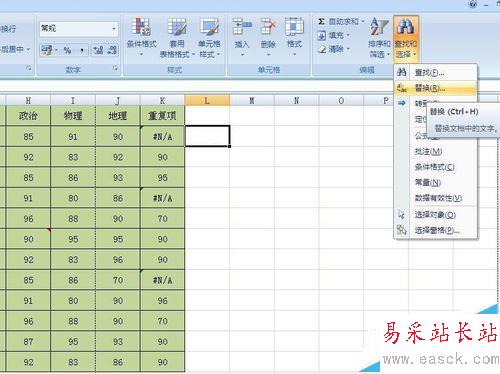
Task: Select column header N
Action: [x=296, y=100]
